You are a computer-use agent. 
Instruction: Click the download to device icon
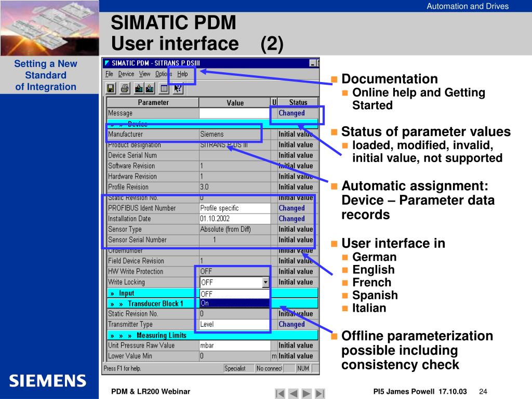tap(139, 88)
